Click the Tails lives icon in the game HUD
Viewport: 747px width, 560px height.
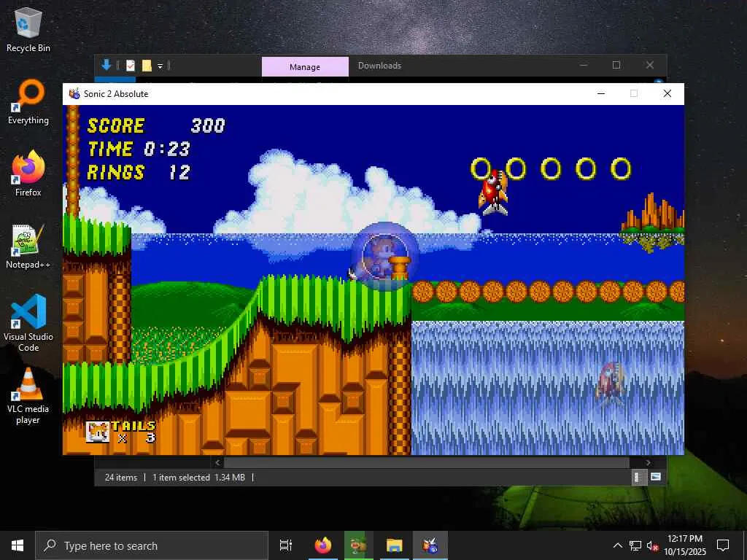coord(98,432)
